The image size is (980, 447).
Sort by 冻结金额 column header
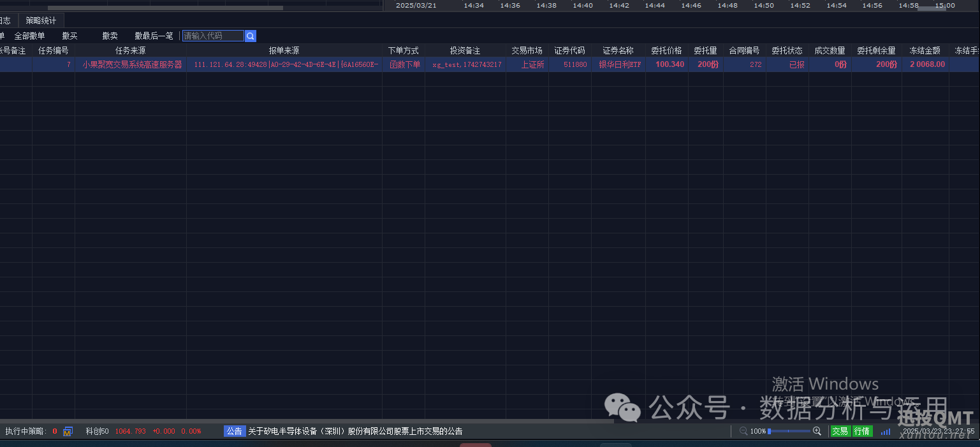(x=925, y=50)
